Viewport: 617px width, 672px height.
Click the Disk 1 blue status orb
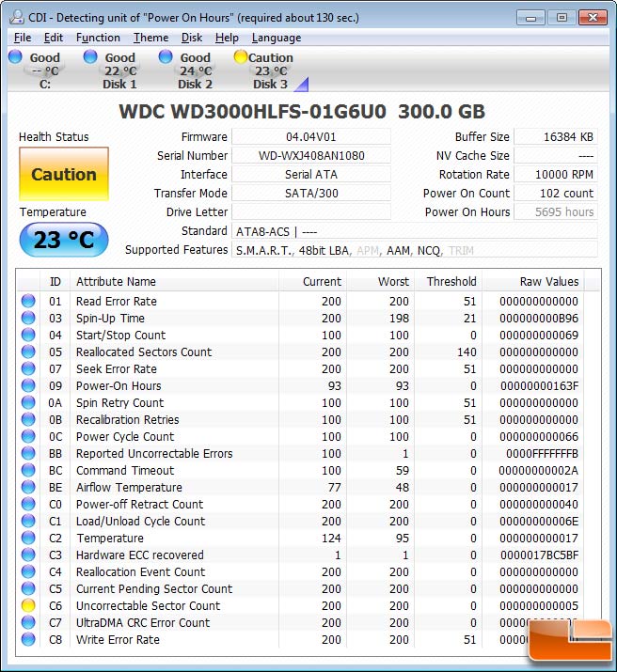(90, 57)
